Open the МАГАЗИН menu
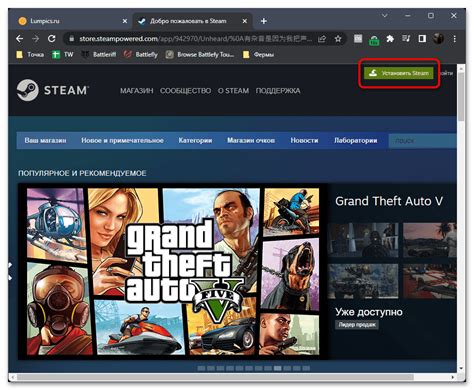This screenshot has height=390, width=474. (137, 91)
